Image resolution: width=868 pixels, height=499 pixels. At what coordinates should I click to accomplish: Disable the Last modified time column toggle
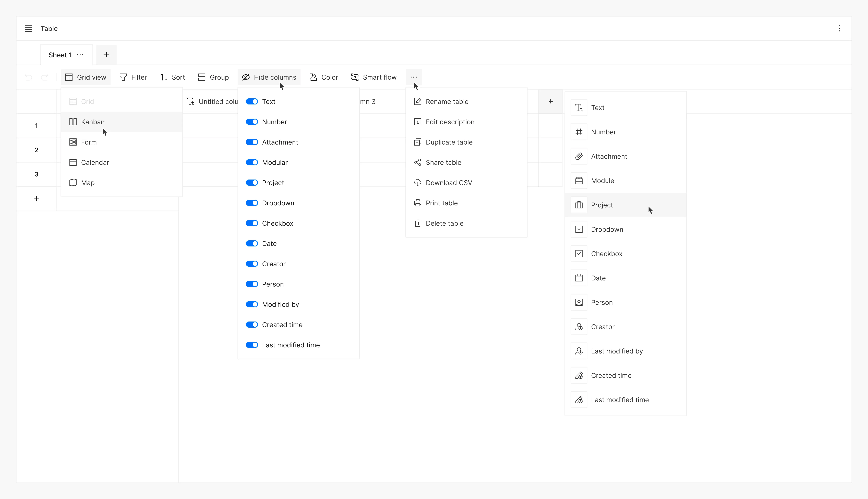click(x=252, y=345)
